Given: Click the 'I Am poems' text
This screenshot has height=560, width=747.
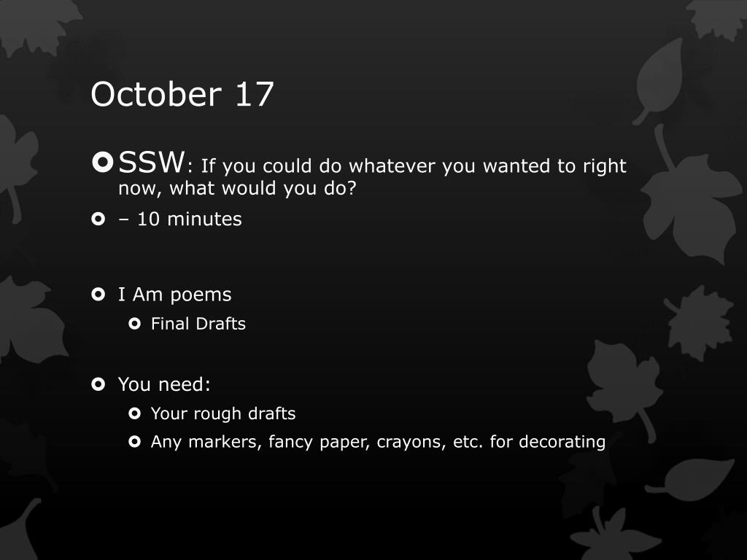Looking at the screenshot, I should click(175, 295).
